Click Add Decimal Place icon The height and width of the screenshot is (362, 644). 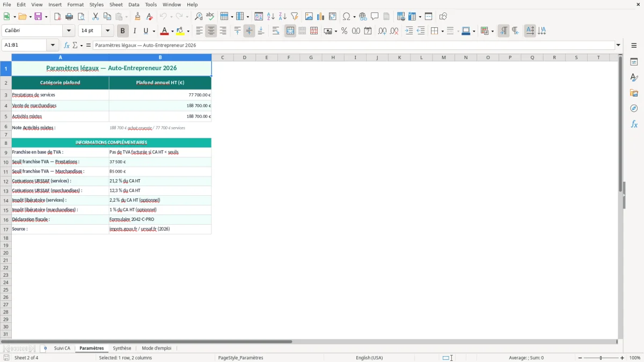tap(382, 31)
